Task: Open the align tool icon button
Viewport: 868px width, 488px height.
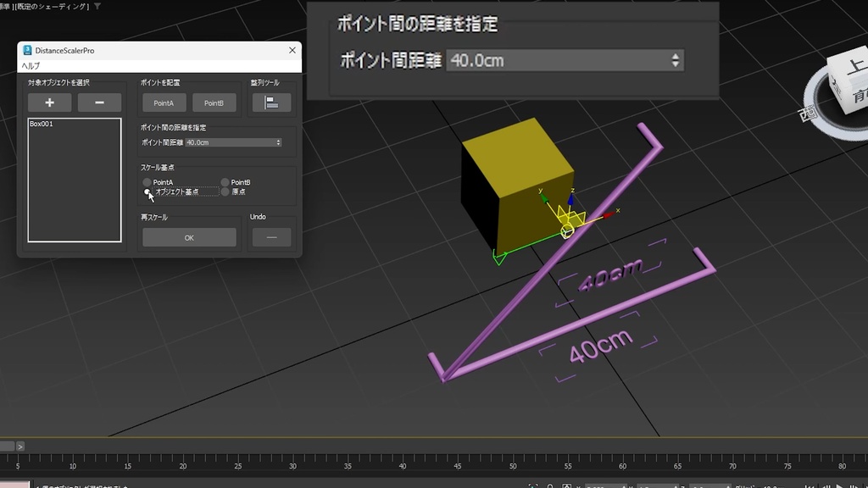Action: pos(271,103)
